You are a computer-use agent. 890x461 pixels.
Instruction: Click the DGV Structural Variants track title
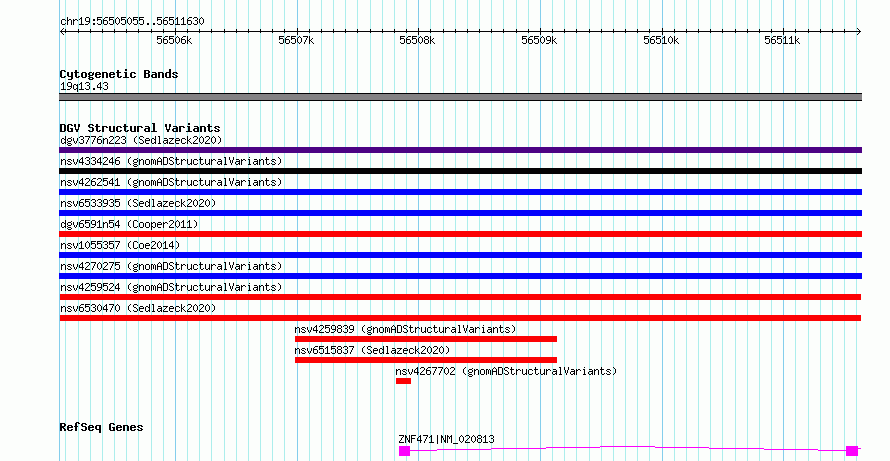(x=140, y=128)
